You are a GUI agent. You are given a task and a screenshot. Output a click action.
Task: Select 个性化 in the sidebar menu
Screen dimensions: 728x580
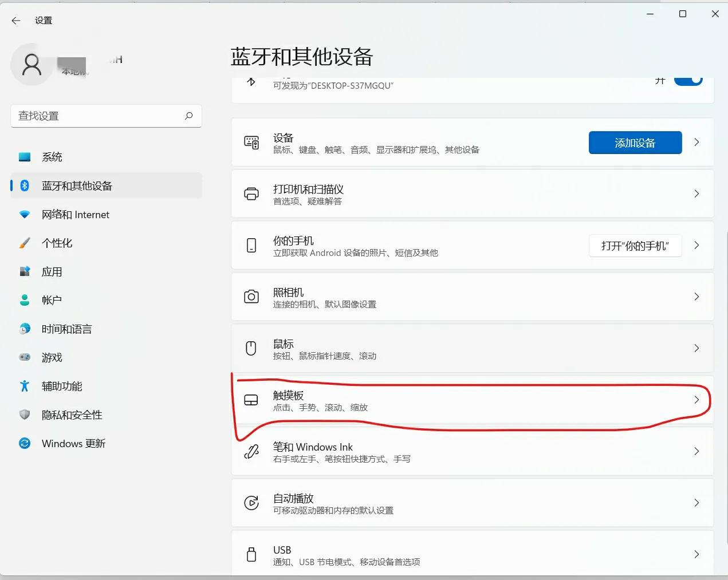[57, 243]
